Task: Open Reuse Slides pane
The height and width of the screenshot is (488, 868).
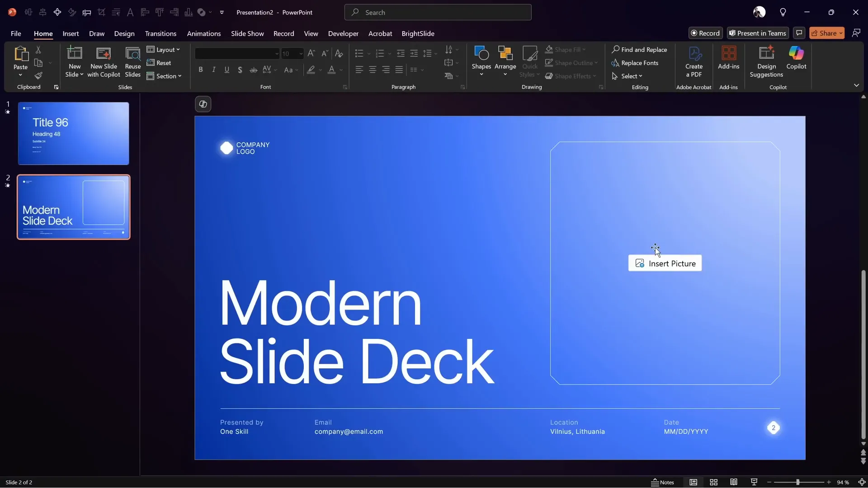Action: tap(132, 62)
